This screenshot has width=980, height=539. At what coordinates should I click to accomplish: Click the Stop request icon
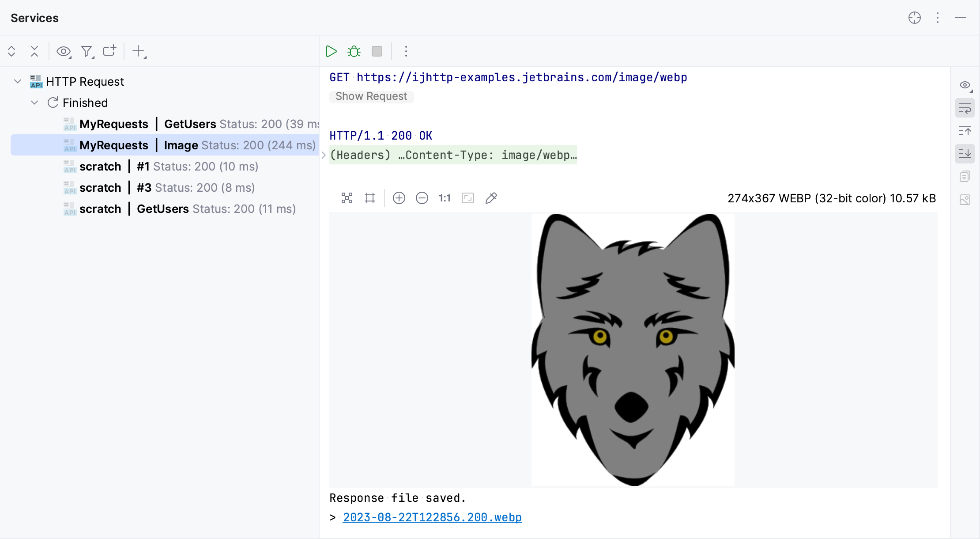pyautogui.click(x=377, y=51)
